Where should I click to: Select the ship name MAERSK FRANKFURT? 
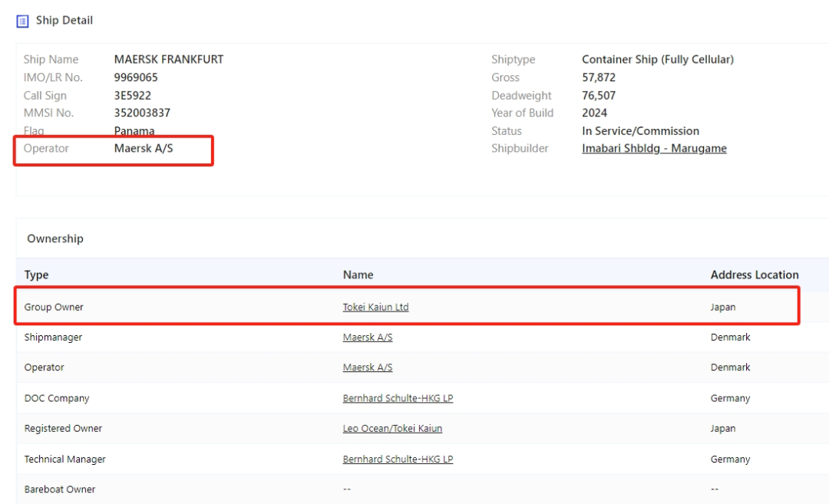(x=169, y=59)
